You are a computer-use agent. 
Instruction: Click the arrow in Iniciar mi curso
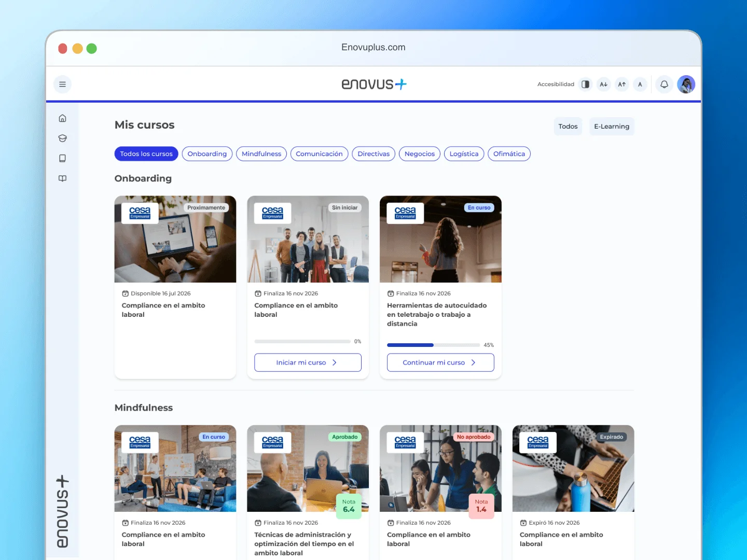pos(335,362)
